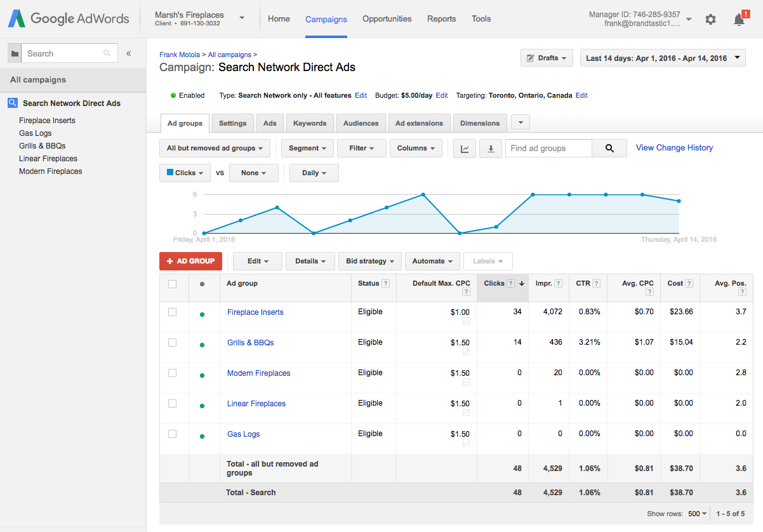The width and height of the screenshot is (763, 532).
Task: Open Clicks column help icon
Action: (x=510, y=284)
